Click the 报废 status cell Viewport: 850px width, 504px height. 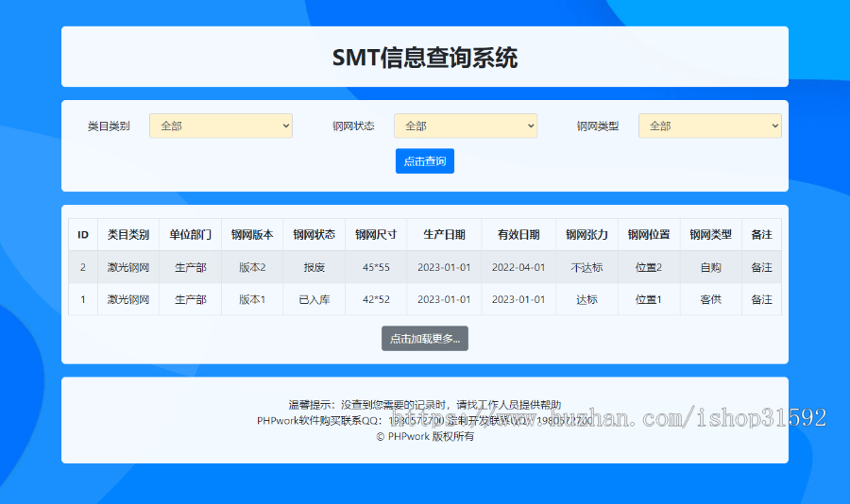coord(314,267)
